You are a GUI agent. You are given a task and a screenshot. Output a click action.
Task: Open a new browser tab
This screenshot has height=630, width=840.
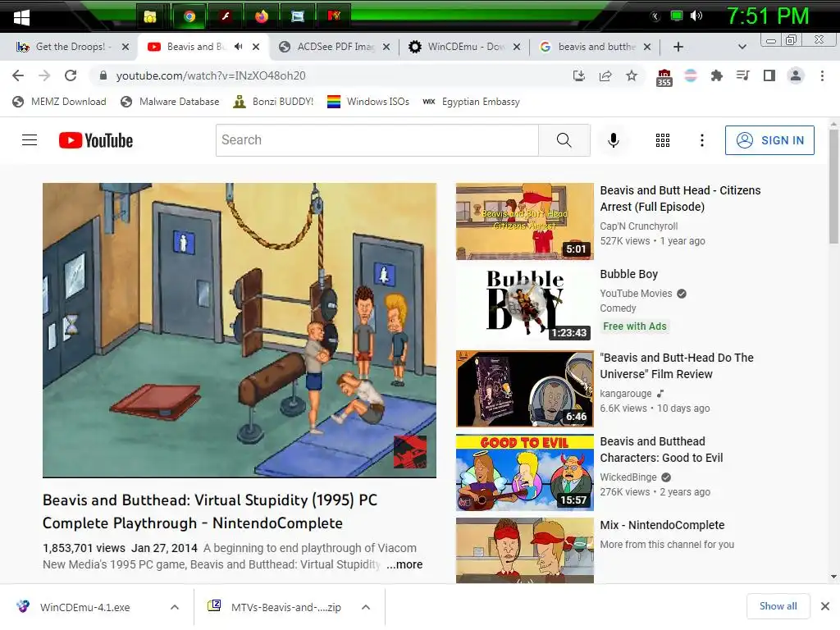pyautogui.click(x=678, y=47)
